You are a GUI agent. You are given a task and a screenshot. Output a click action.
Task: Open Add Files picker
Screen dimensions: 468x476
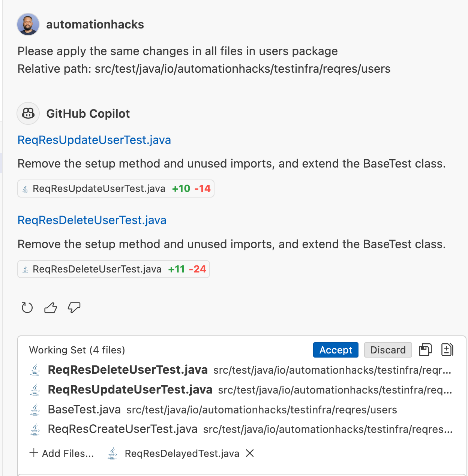click(61, 453)
